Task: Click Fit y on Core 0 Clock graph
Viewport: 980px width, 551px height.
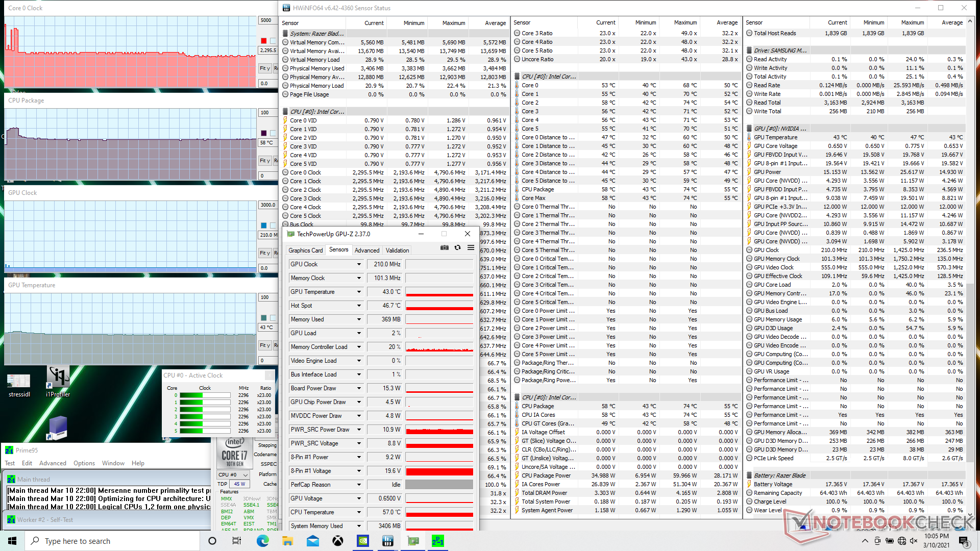Action: point(264,68)
